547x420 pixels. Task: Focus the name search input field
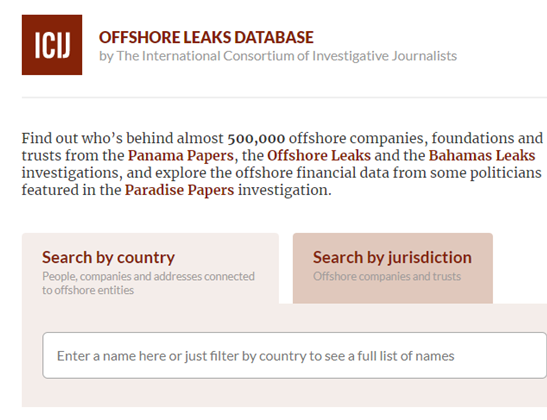tap(294, 355)
